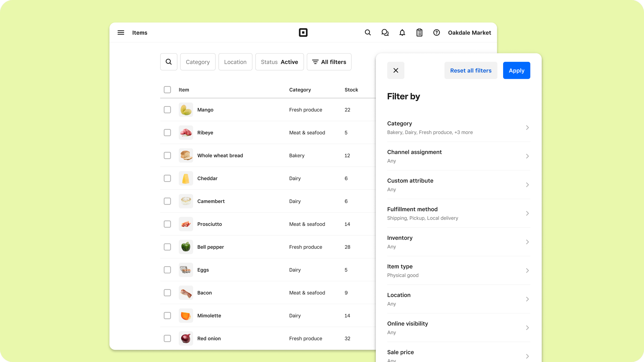644x362 pixels.
Task: Select the Prosciutto row checkbox
Action: (x=167, y=224)
